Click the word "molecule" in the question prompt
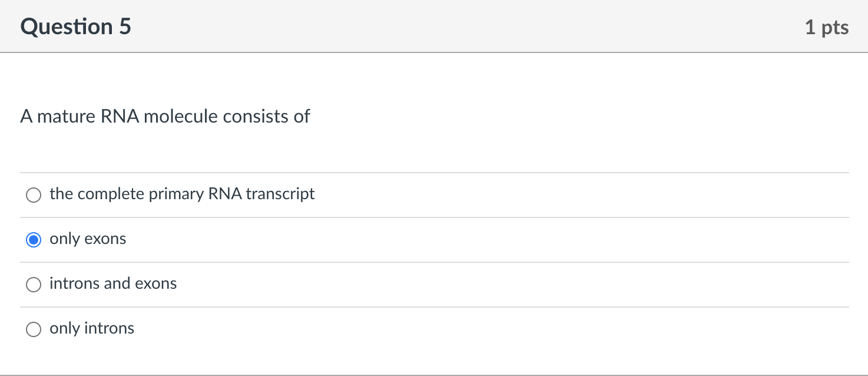 point(180,116)
